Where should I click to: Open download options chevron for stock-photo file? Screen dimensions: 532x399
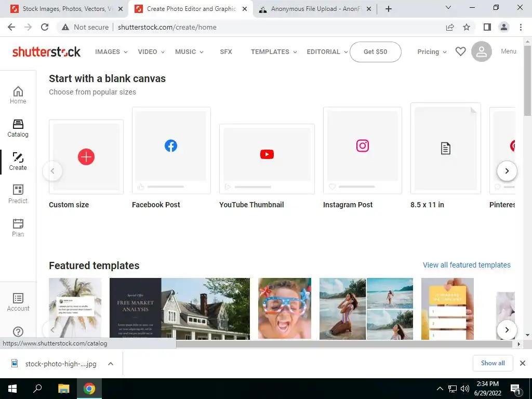[110, 364]
